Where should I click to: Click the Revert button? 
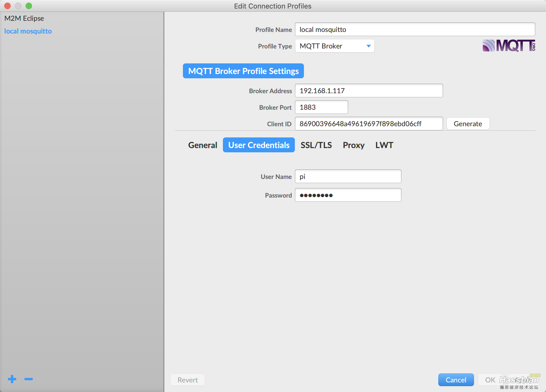click(188, 380)
